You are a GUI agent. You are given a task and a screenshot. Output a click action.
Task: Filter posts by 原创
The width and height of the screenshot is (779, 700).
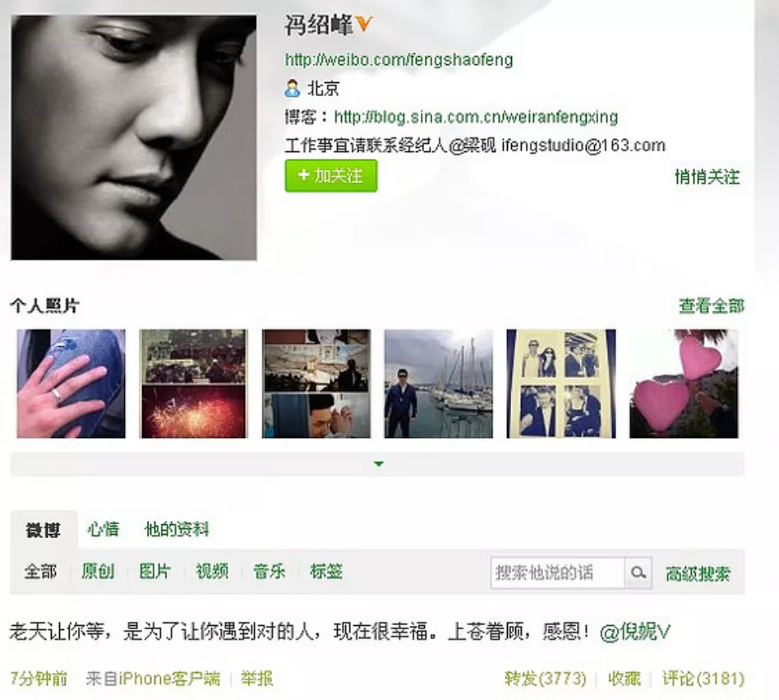pos(98,571)
